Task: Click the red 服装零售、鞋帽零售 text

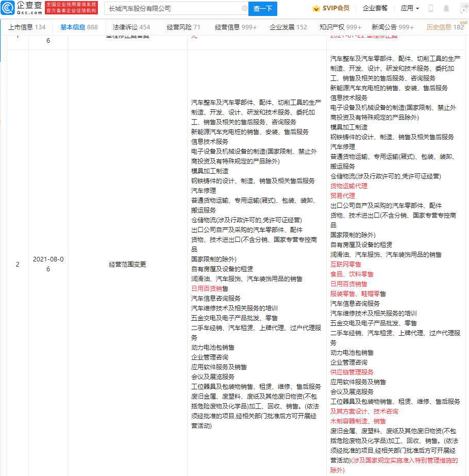Action: pyautogui.click(x=358, y=293)
